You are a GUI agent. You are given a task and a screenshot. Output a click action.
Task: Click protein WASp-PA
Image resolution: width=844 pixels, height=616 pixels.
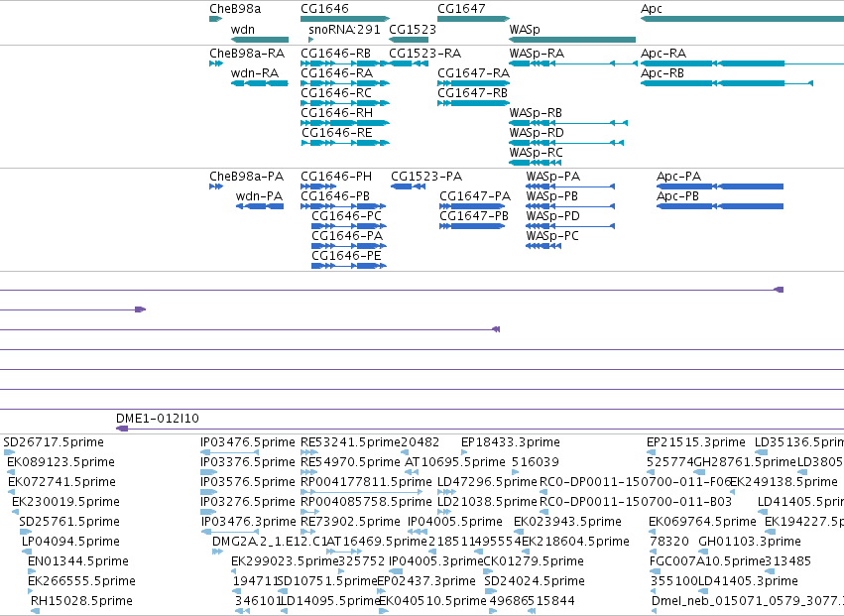point(570,186)
